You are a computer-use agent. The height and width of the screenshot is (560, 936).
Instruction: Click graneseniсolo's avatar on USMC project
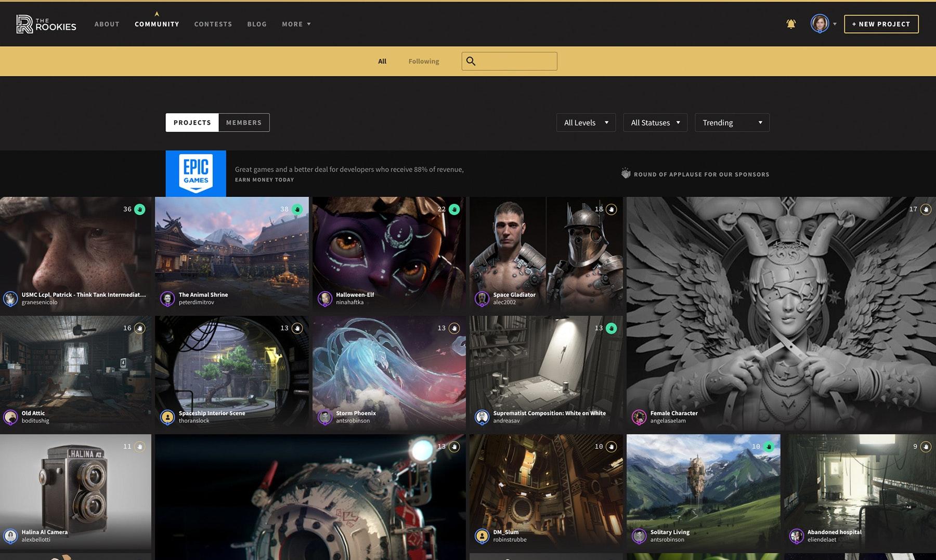[x=10, y=298]
